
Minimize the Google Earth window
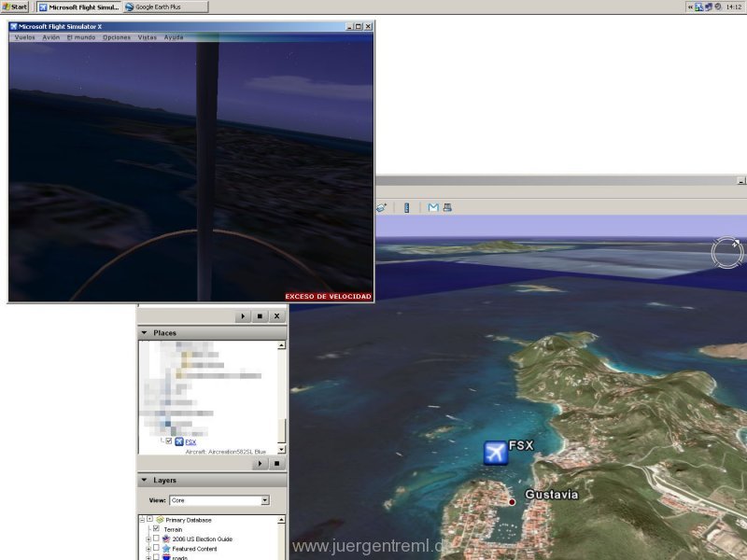tap(740, 180)
